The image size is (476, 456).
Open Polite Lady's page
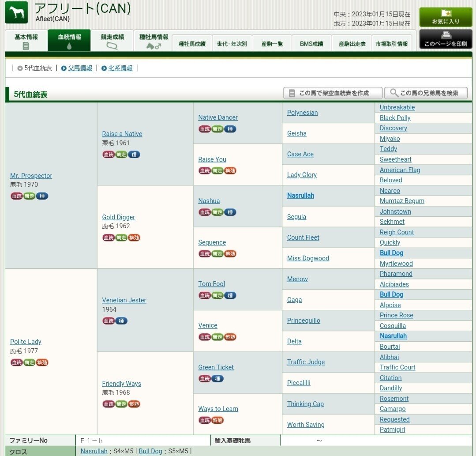(x=26, y=342)
